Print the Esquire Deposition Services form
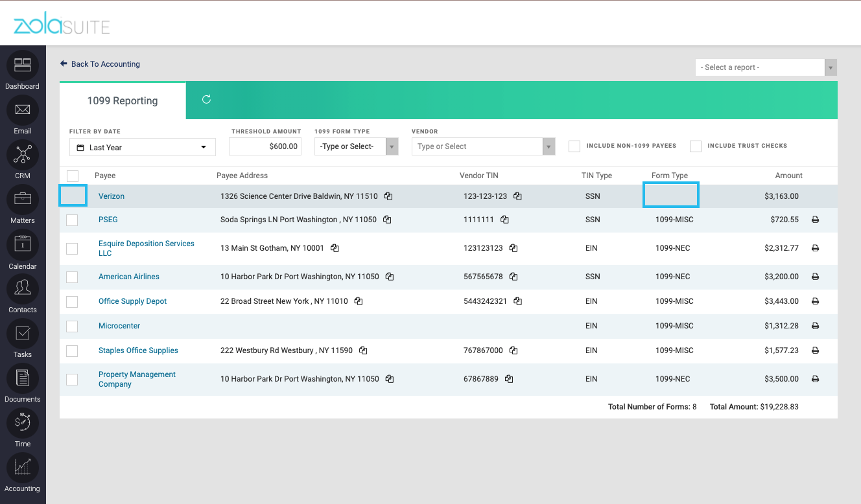The height and width of the screenshot is (504, 861). (x=816, y=248)
